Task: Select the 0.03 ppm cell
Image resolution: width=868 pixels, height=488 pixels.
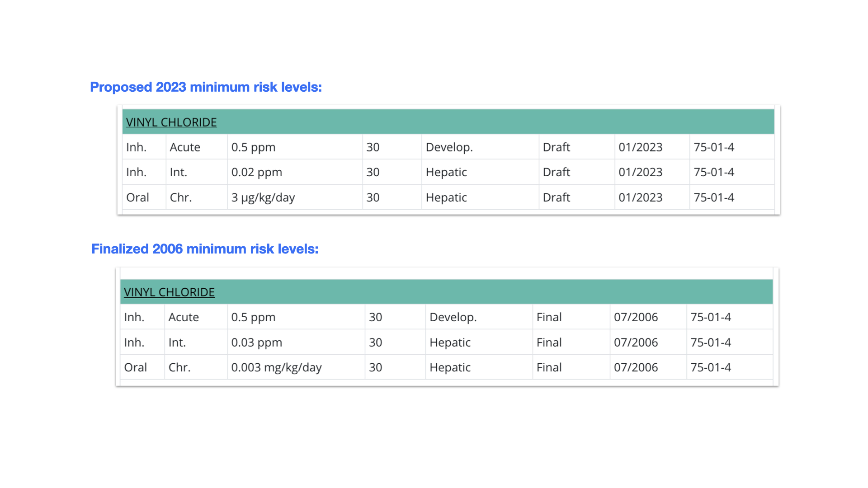Action: click(x=256, y=343)
